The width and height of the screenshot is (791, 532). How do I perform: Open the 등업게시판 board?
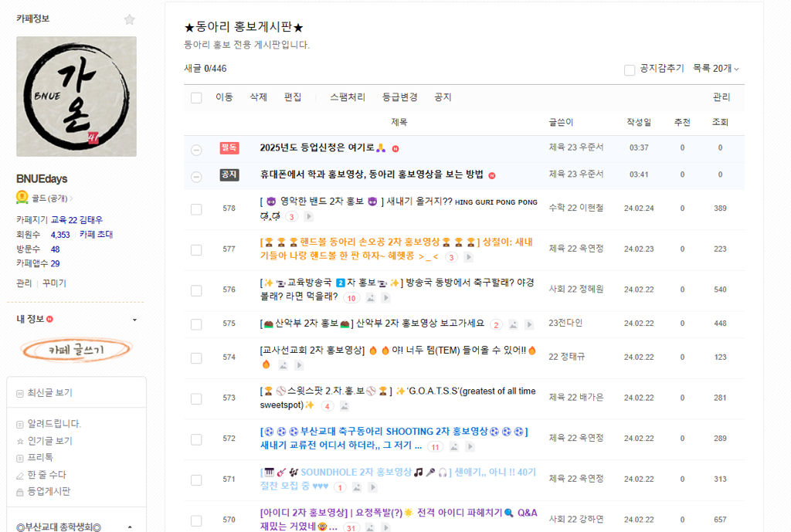49,491
